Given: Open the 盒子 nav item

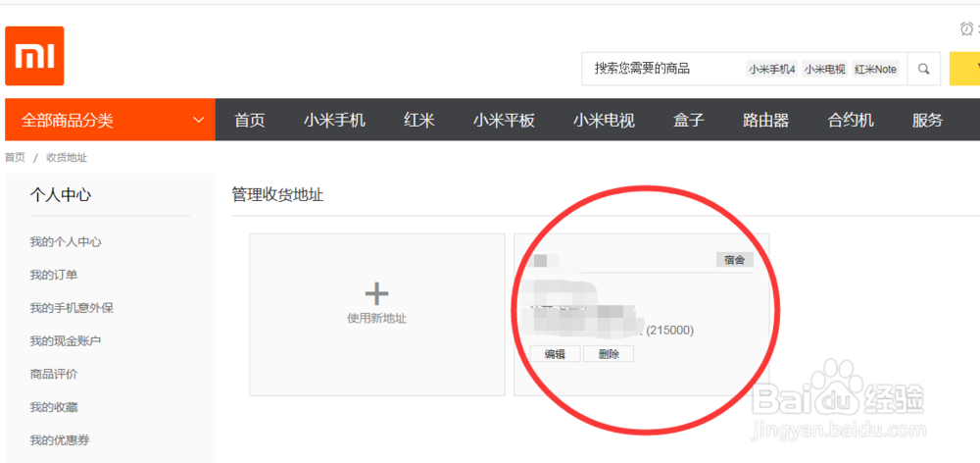Looking at the screenshot, I should point(689,120).
